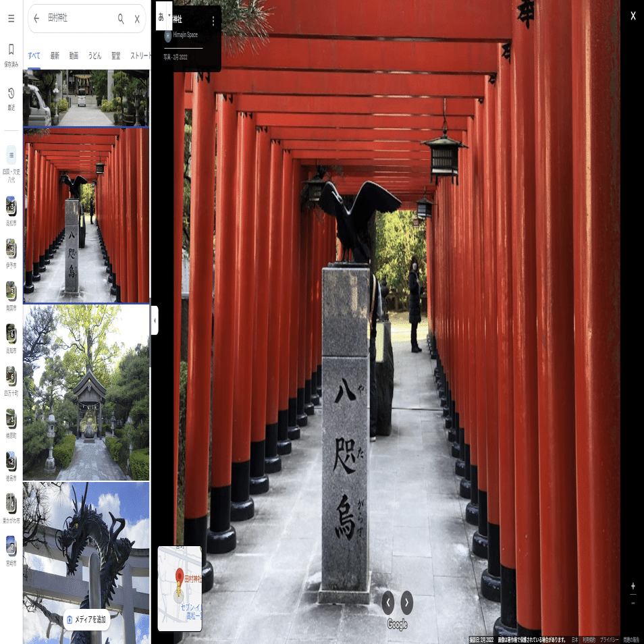Image resolution: width=644 pixels, height=644 pixels.
Task: Open the three-dot photo options menu
Action: click(x=213, y=21)
